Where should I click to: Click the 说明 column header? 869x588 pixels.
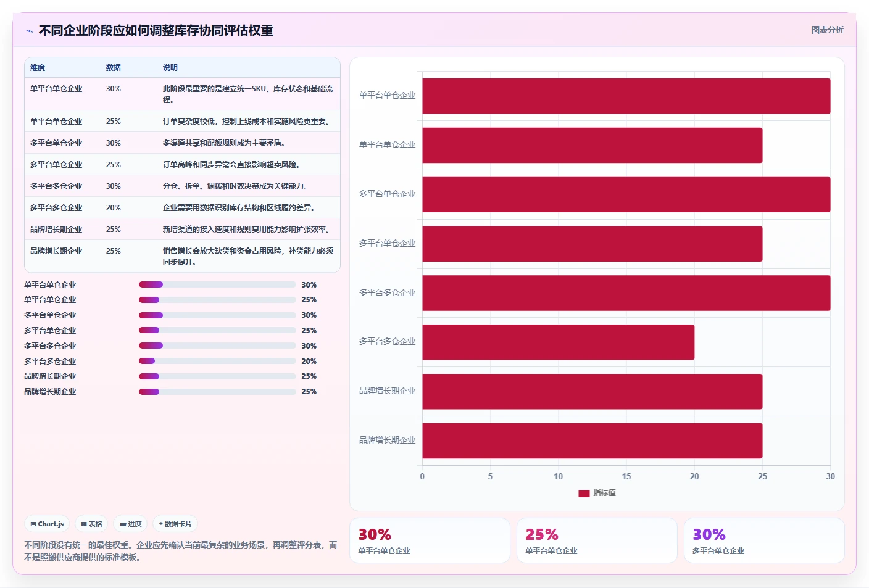click(170, 68)
